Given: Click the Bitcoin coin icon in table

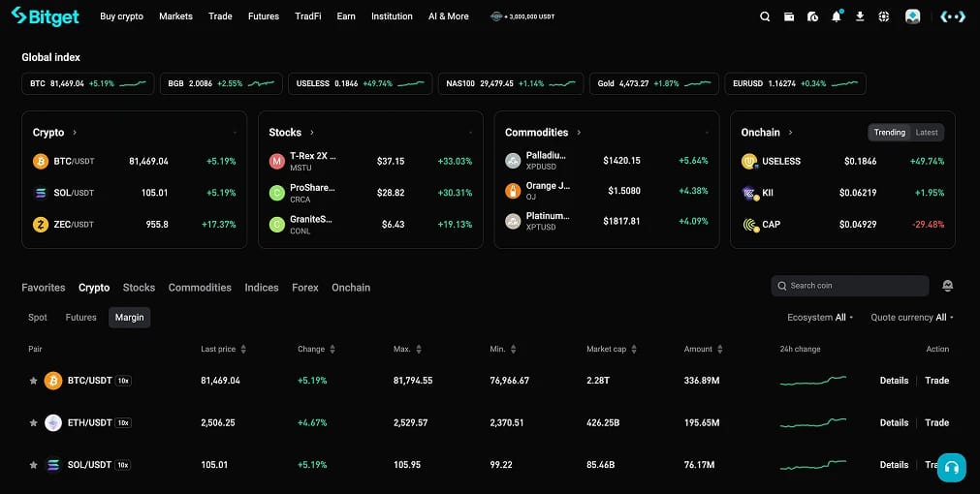Looking at the screenshot, I should click(53, 381).
